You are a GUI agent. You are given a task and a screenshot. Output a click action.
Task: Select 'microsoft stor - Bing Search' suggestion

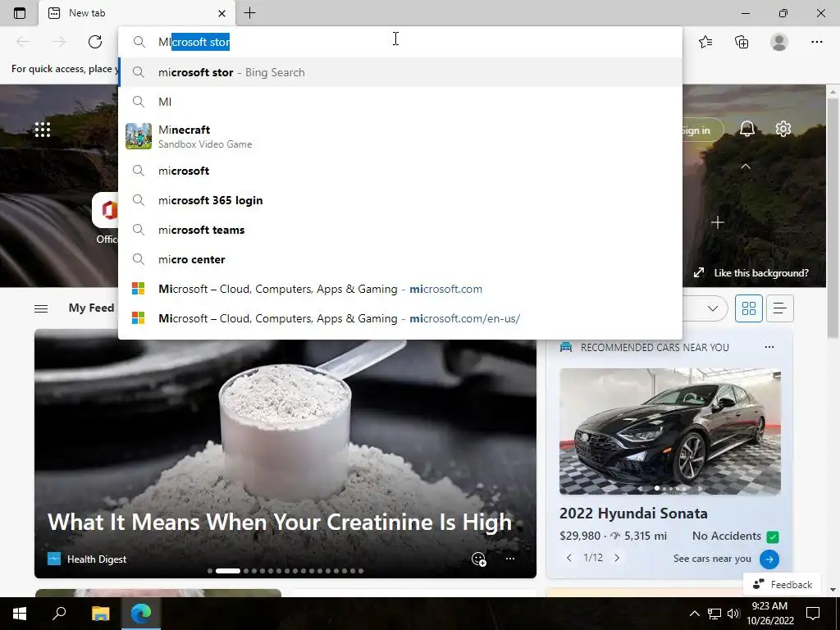pyautogui.click(x=400, y=72)
